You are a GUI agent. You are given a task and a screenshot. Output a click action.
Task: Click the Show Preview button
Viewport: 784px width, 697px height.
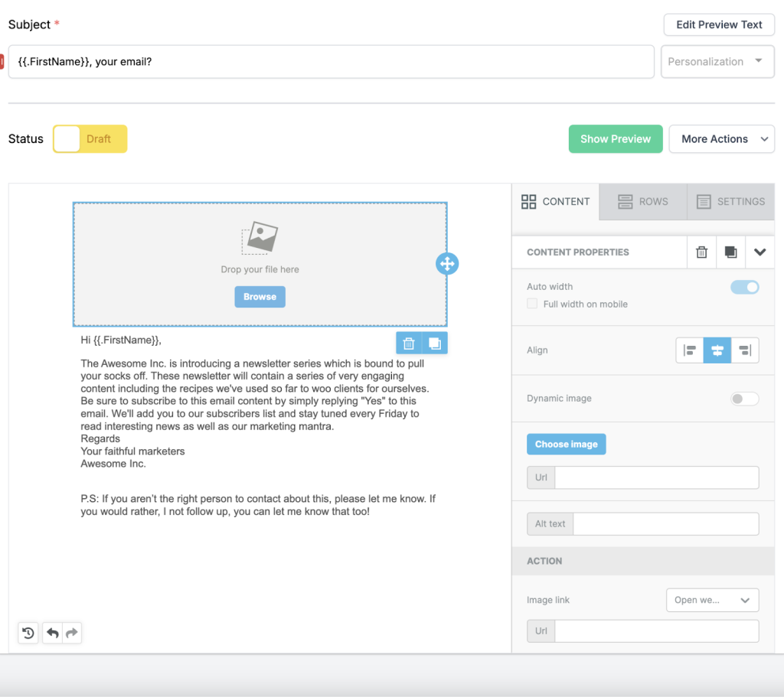(x=616, y=138)
